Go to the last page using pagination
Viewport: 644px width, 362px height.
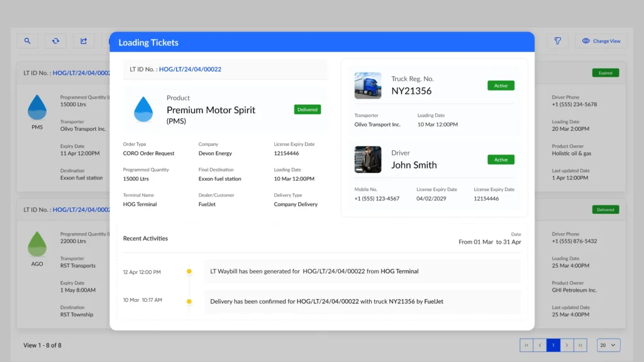coord(580,345)
